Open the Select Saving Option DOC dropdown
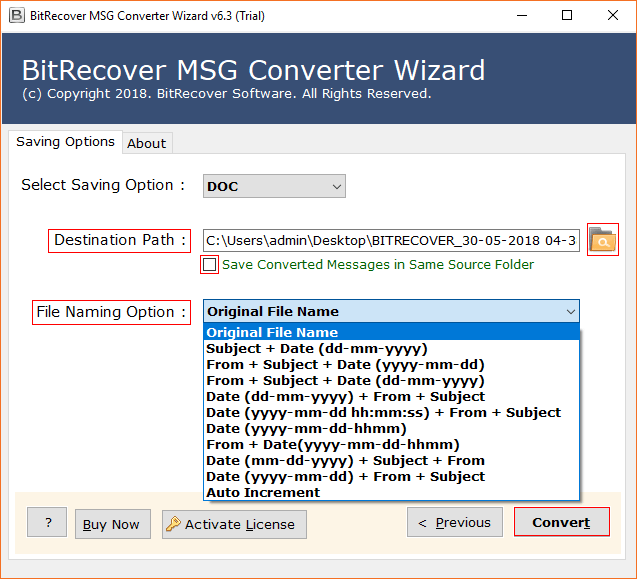 [274, 186]
